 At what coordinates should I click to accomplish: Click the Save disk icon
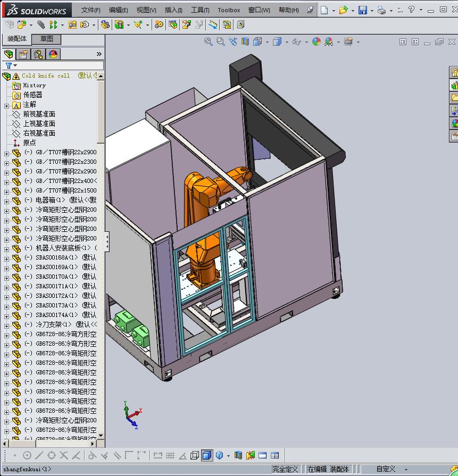[363, 10]
